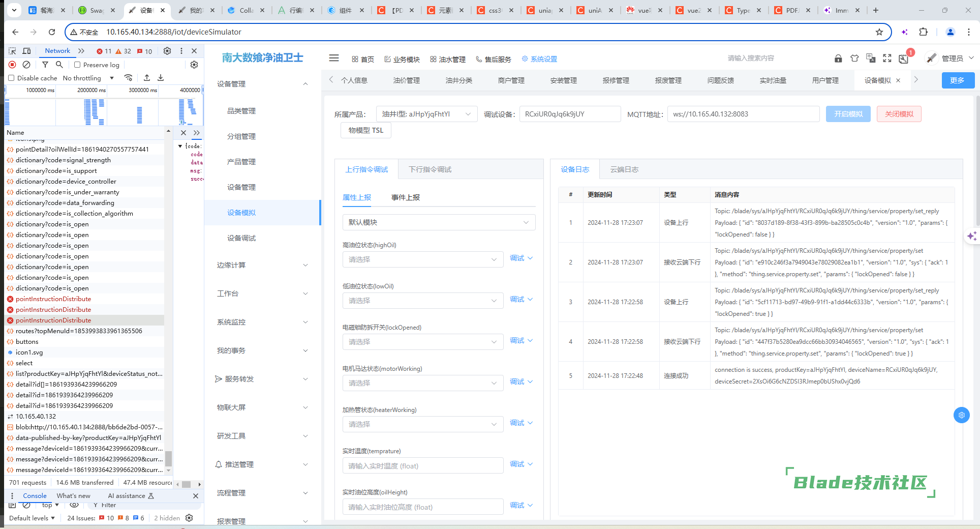Click 调试 link for temprature

click(x=521, y=464)
